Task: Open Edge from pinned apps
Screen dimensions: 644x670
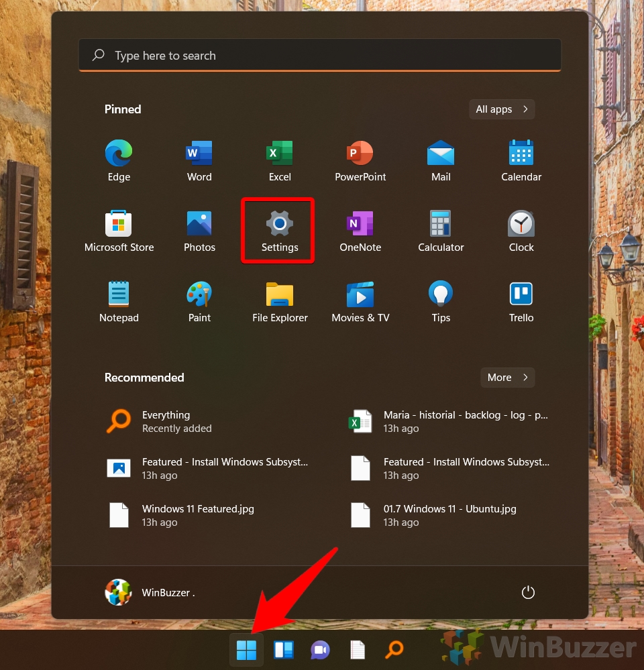Action: tap(119, 161)
